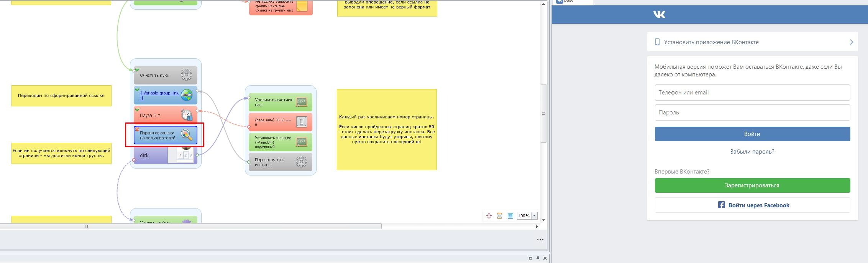This screenshot has width=868, height=263.
Task: Click the gear icon on Перезагрузить инстанс node
Action: [302, 162]
